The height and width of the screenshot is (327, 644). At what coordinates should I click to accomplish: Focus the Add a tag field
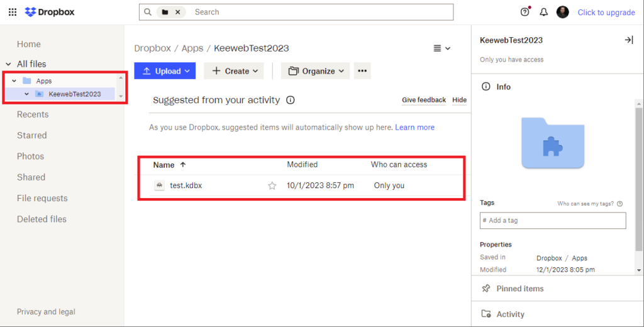tap(553, 221)
